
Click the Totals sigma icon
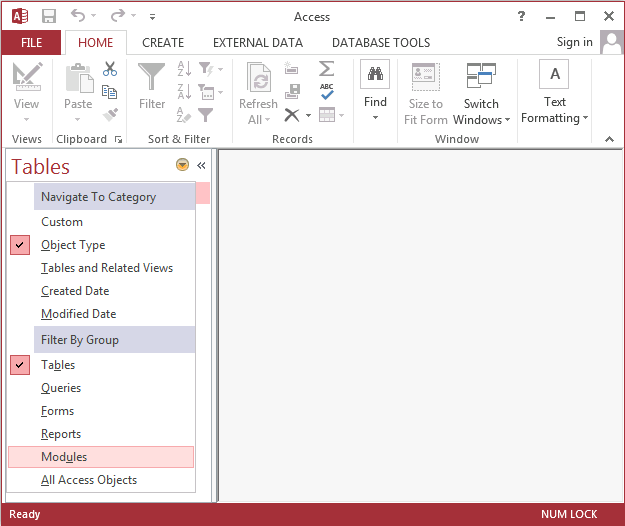click(x=326, y=69)
